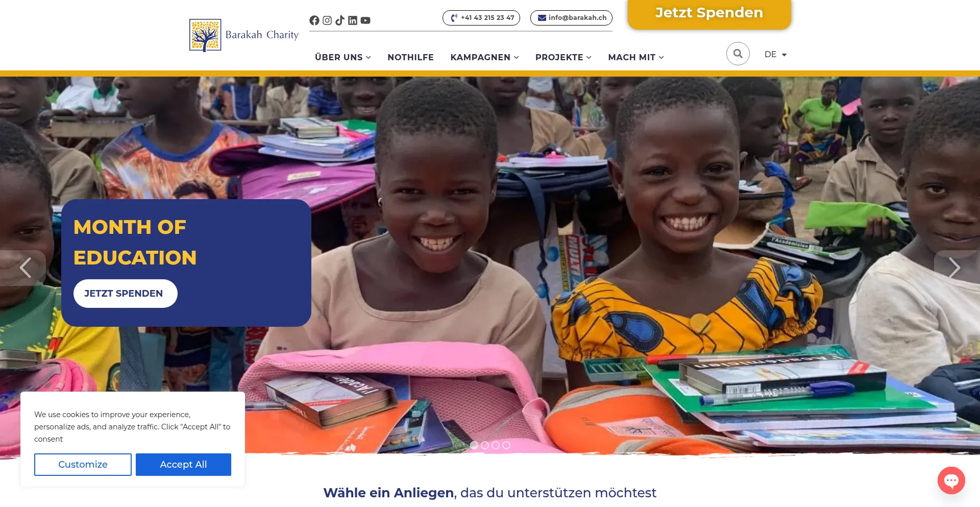Click the yellow Jetzt Spenden button
Screen dimensions: 980x507
click(x=709, y=14)
